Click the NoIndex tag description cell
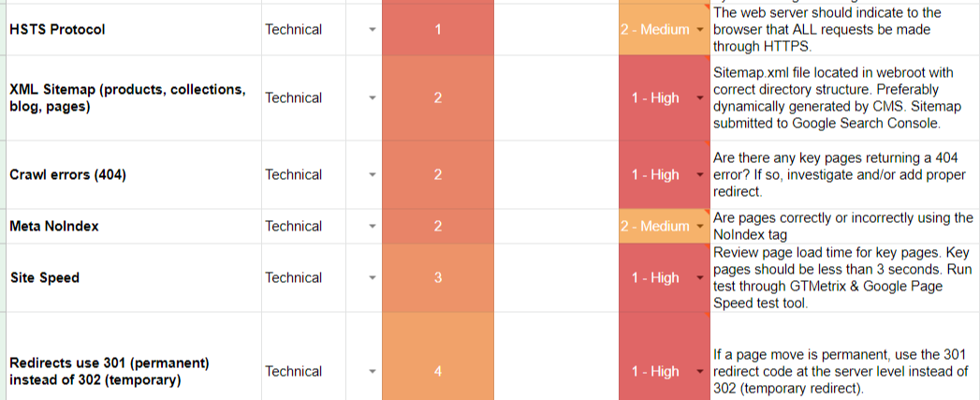 click(x=842, y=226)
